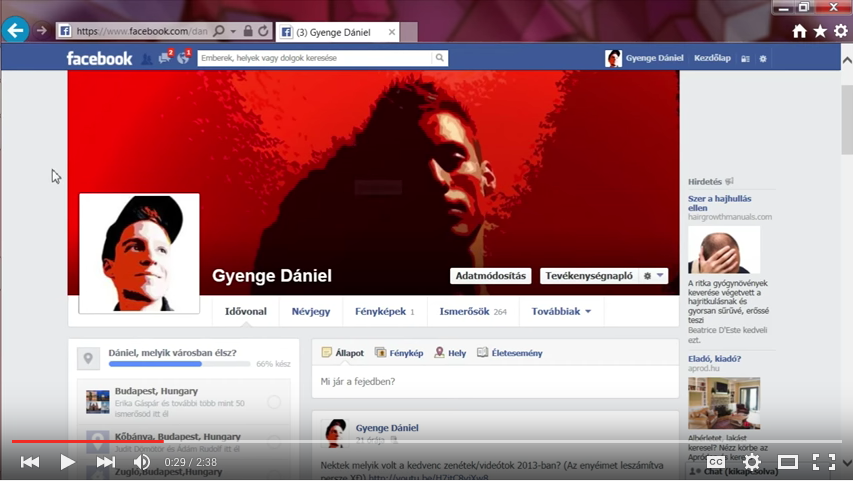
Task: Open the Ismerősök tab
Action: point(473,312)
